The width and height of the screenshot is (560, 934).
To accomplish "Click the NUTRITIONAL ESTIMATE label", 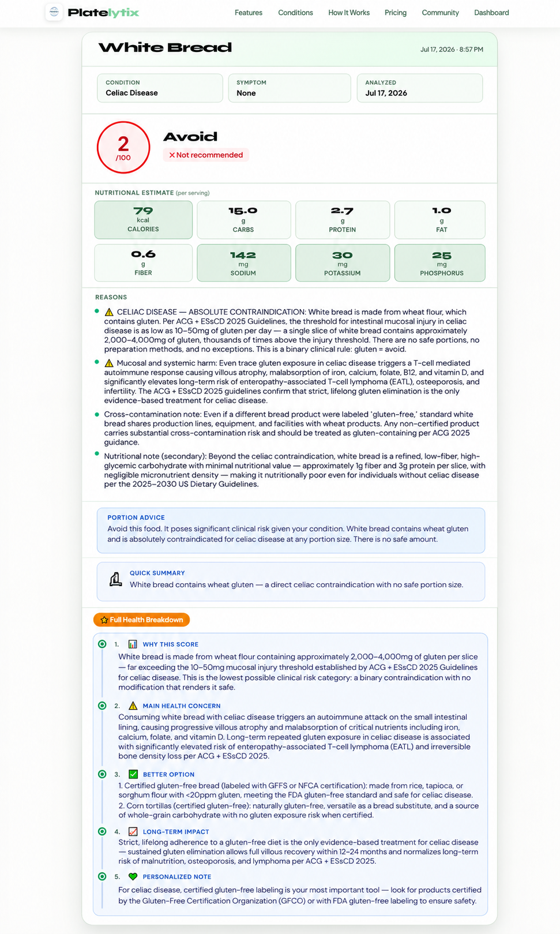I will (x=134, y=193).
